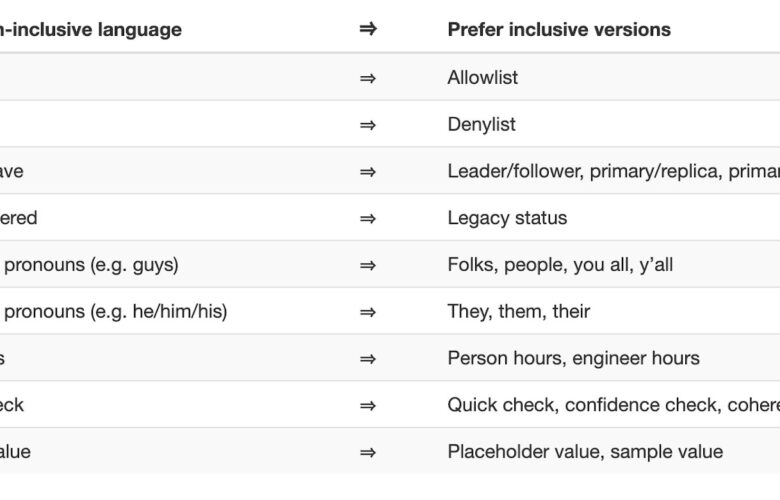This screenshot has width=780, height=500.
Task: Click the arrow beside Legacy status
Action: click(x=368, y=218)
